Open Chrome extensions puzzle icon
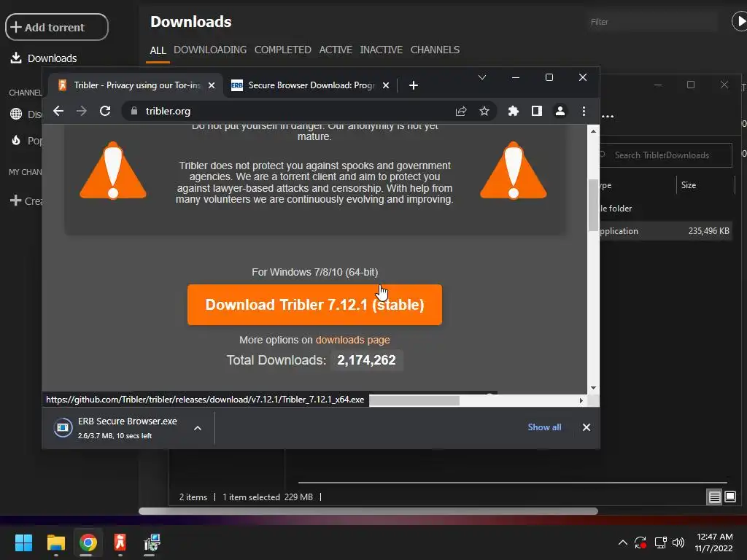Screen dimensions: 747x560 (513, 111)
